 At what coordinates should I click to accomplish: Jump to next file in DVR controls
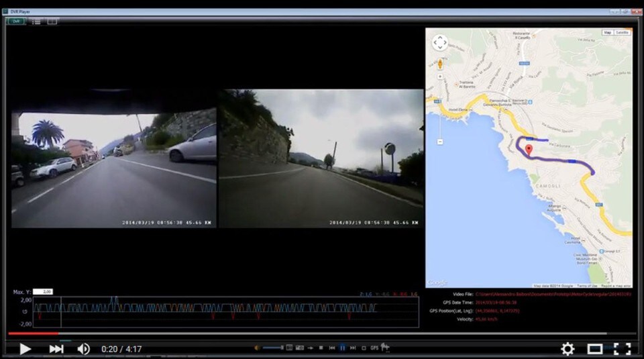tap(353, 348)
